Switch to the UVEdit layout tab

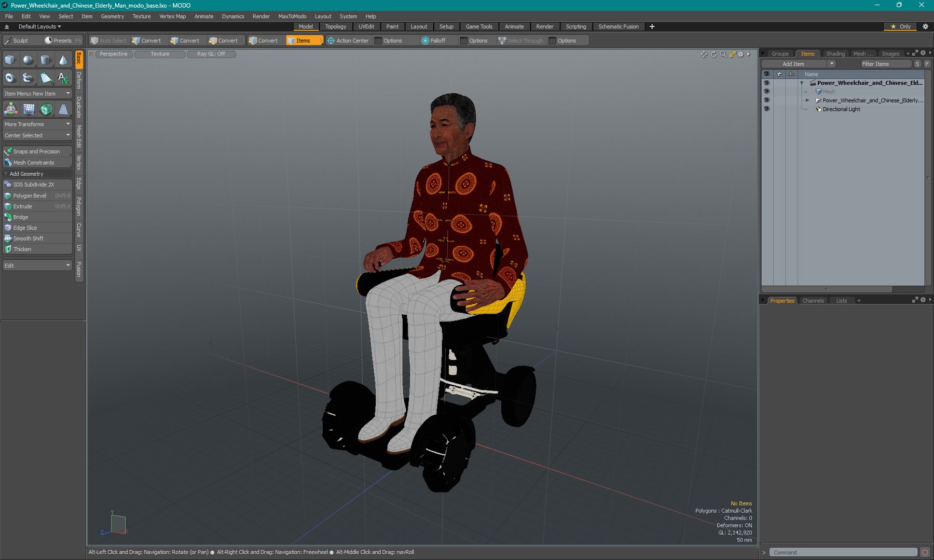pyautogui.click(x=366, y=26)
